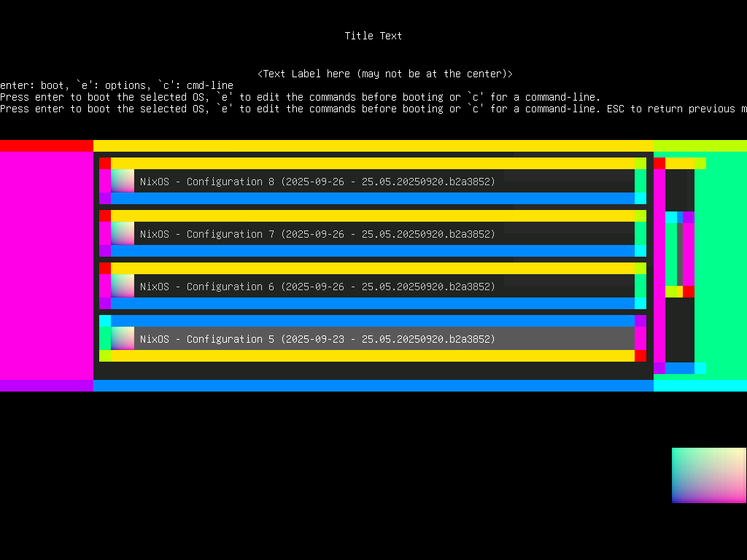Click the "enter: boot, `e': options" hint line
The height and width of the screenshot is (560, 747).
(x=117, y=85)
